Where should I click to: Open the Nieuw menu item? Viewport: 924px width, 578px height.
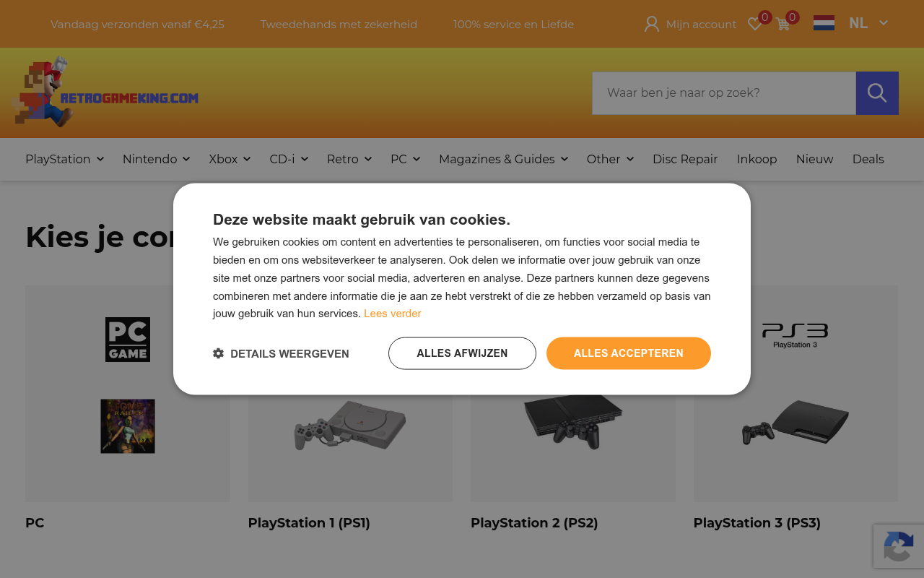click(814, 159)
